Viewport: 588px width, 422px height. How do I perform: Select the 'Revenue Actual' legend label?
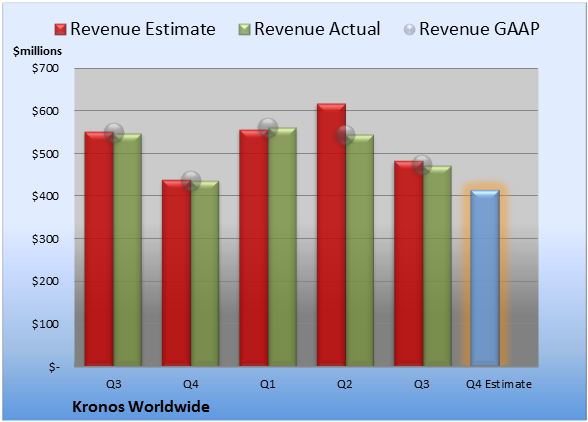[317, 29]
